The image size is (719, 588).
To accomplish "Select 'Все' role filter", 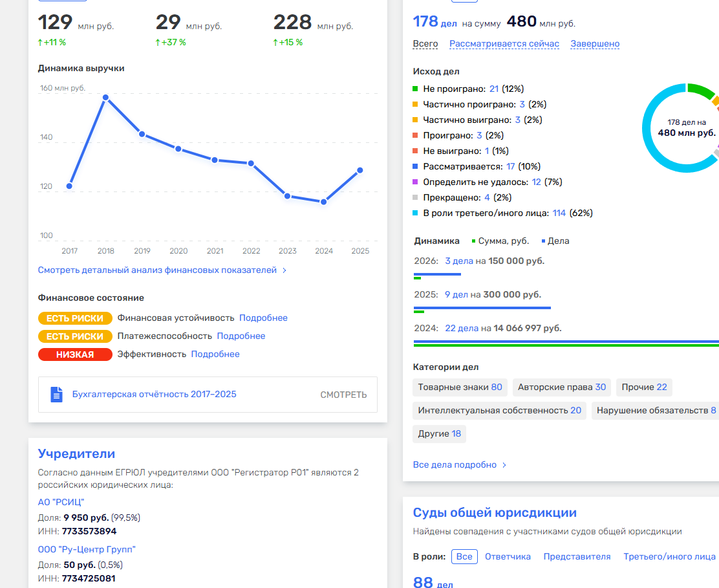I will click(x=464, y=556).
